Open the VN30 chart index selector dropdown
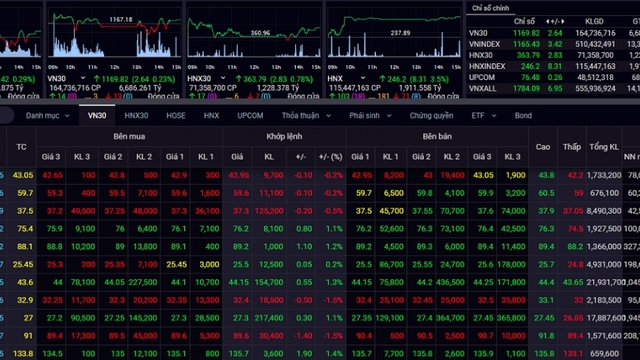This screenshot has height=360, width=640. click(83, 78)
